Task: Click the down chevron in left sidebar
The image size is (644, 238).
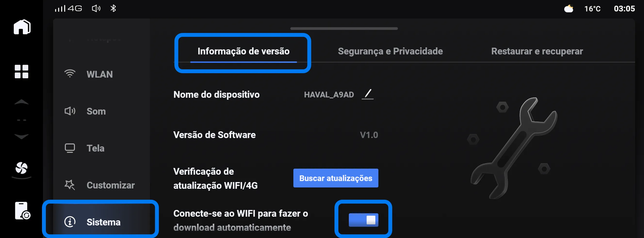Action: pyautogui.click(x=22, y=137)
